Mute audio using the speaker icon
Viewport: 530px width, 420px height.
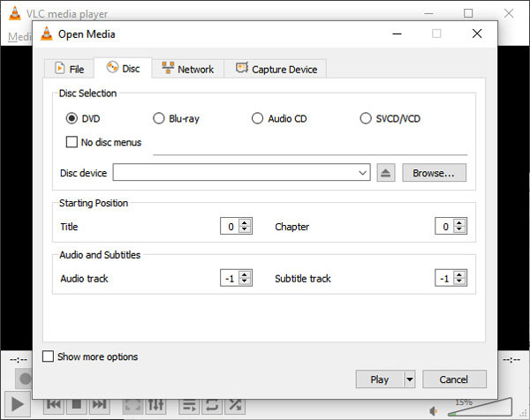[434, 411]
